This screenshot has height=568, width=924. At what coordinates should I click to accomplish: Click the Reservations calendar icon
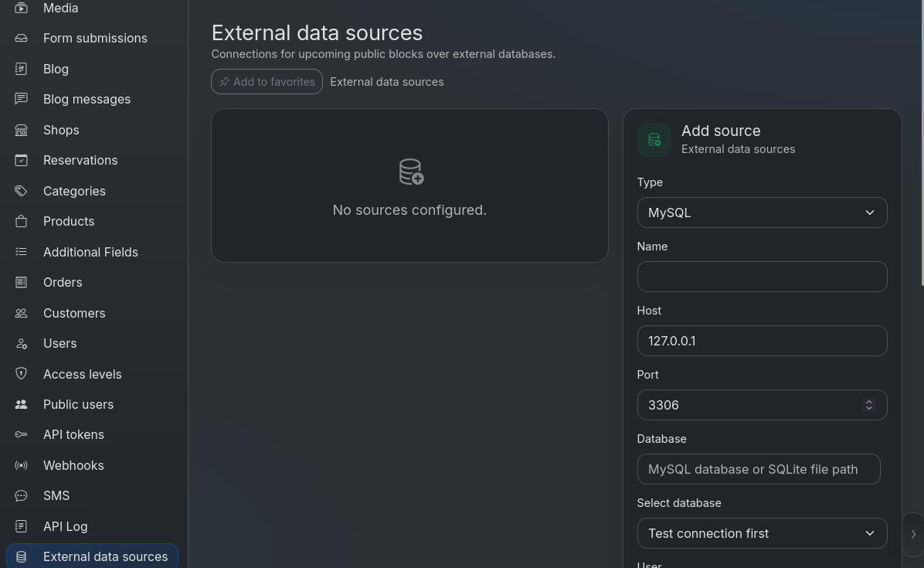[21, 160]
